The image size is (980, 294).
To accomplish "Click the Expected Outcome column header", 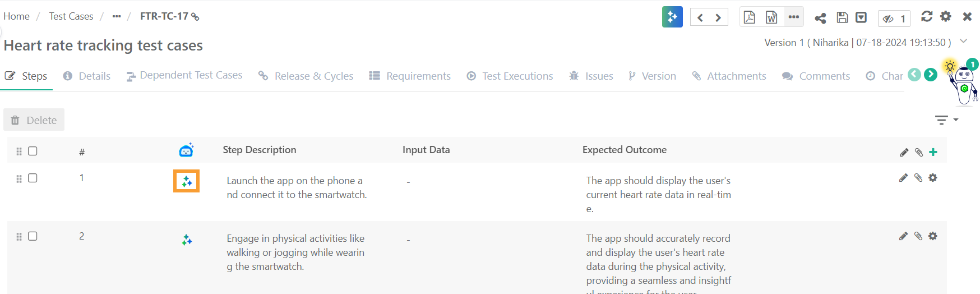I will 625,150.
